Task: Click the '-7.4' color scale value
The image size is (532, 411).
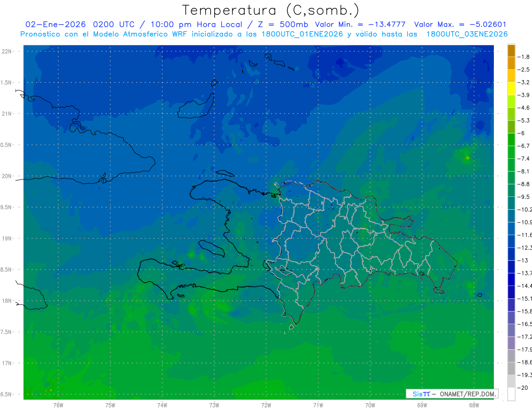Action: tap(524, 159)
